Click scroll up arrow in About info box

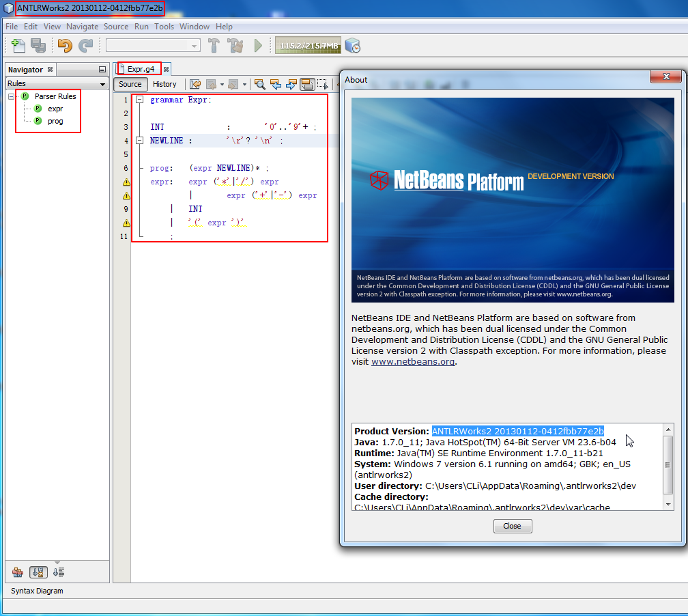click(x=668, y=430)
